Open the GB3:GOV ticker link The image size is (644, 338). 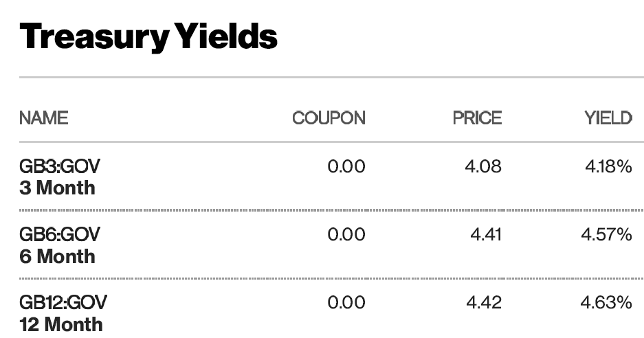tap(60, 166)
